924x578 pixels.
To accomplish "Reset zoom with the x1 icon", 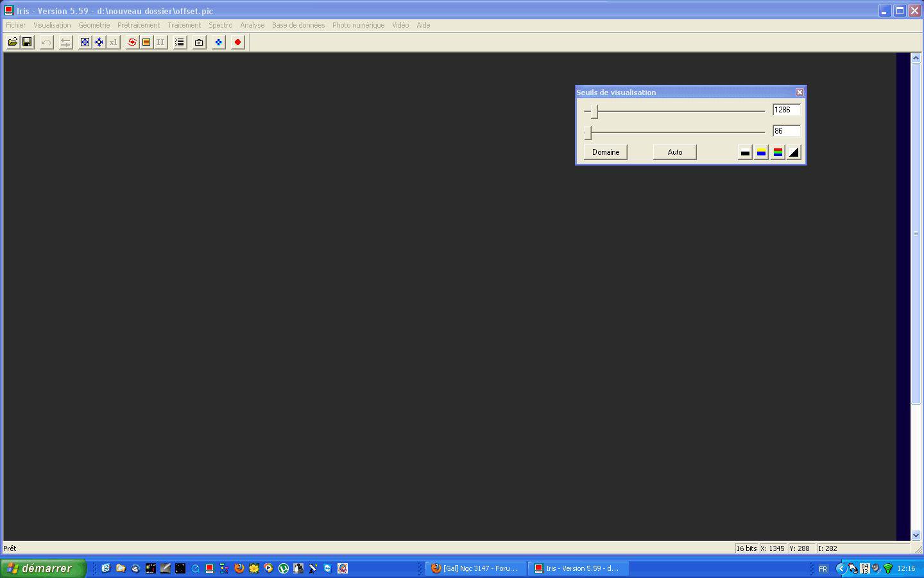I will pyautogui.click(x=113, y=42).
